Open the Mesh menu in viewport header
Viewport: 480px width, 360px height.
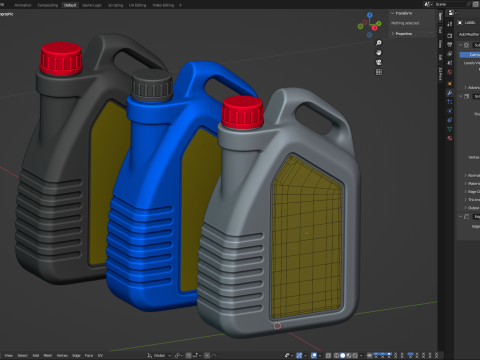(x=48, y=355)
